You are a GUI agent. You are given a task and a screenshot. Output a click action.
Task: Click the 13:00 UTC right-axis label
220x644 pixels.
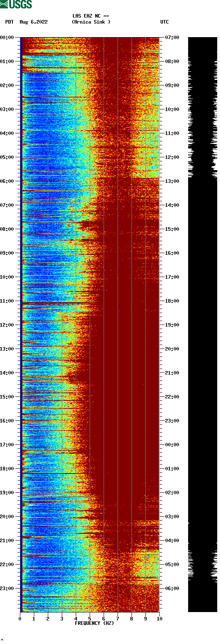click(172, 181)
